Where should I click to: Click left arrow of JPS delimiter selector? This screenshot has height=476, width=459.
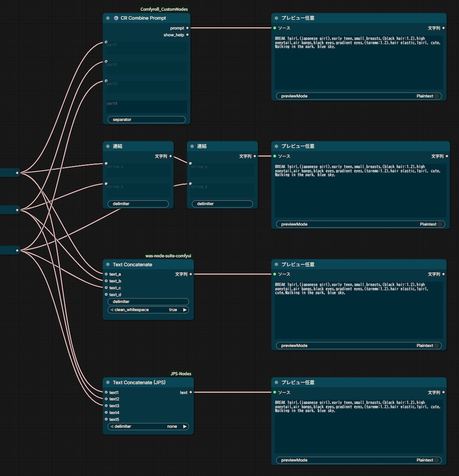pos(111,426)
